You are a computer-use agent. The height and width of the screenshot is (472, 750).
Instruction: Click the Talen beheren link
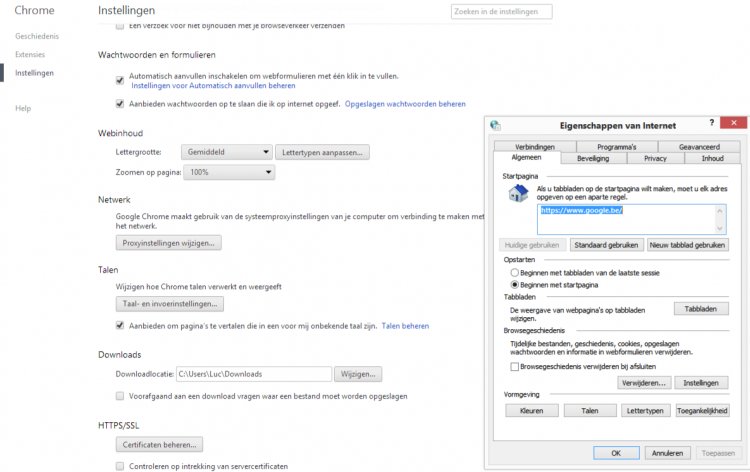click(x=405, y=325)
